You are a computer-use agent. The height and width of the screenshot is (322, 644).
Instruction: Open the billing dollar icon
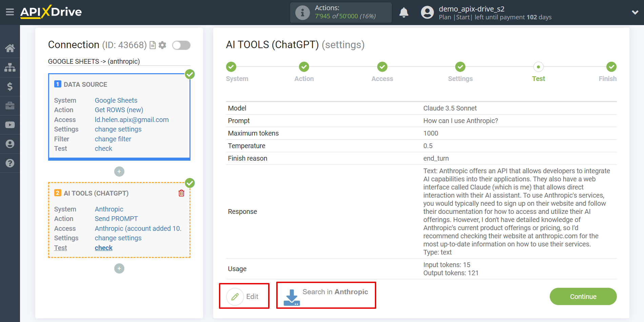click(10, 86)
